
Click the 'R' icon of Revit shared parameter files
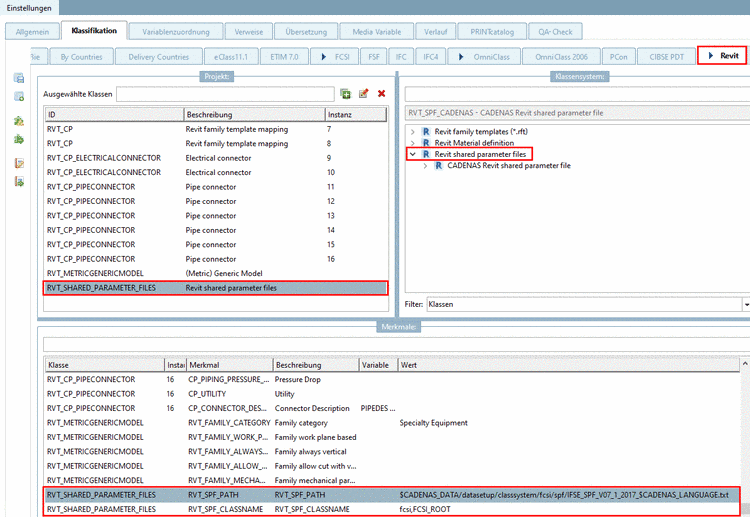(426, 154)
